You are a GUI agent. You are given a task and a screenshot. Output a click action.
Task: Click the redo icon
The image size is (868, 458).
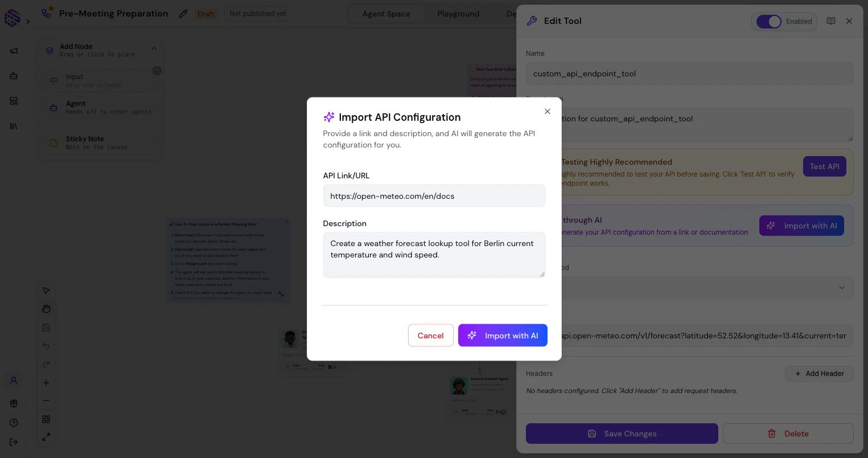(46, 364)
